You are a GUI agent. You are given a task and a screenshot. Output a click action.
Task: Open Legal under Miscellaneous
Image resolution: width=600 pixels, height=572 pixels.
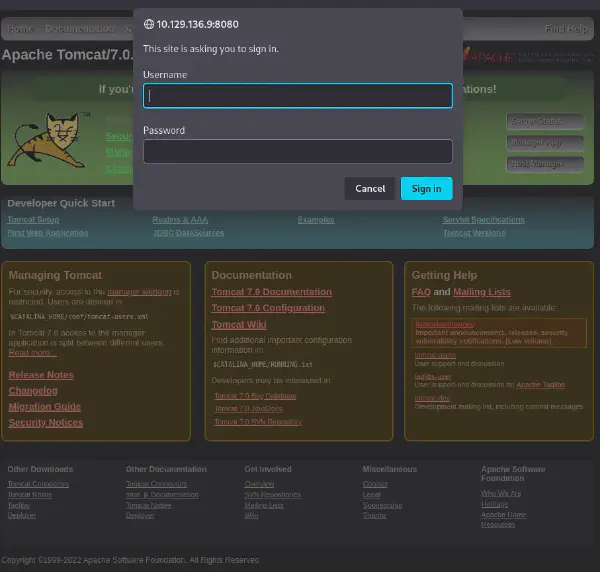372,495
